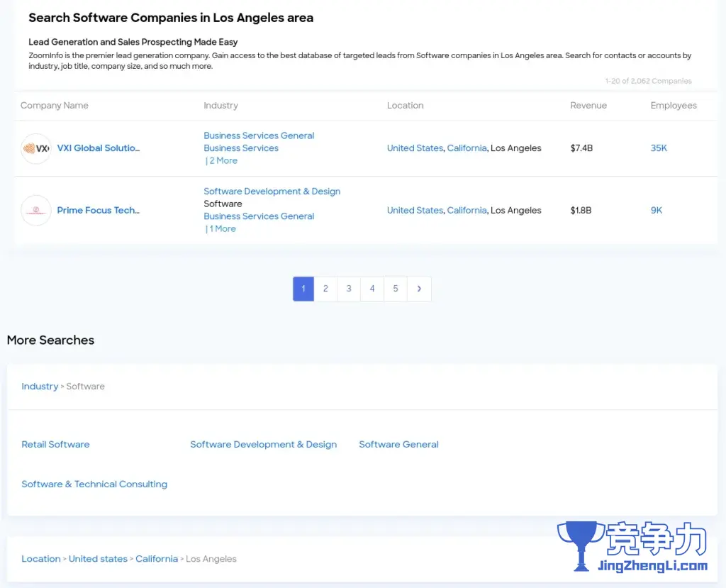This screenshot has width=726, height=588.
Task: Click the $1.8B revenue value
Action: point(581,211)
